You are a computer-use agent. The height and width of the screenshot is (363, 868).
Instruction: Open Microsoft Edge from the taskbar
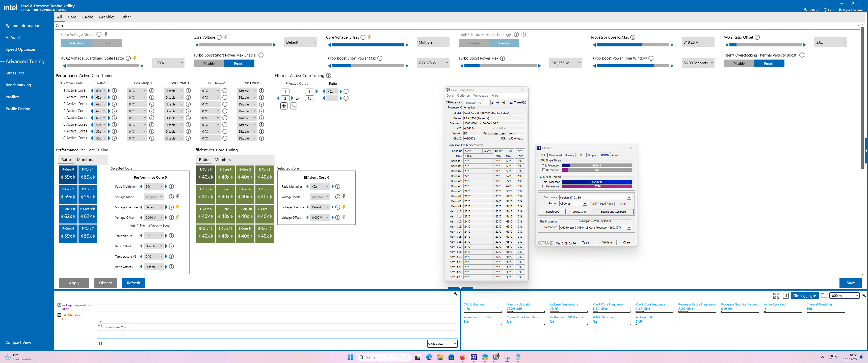pyautogui.click(x=429, y=357)
